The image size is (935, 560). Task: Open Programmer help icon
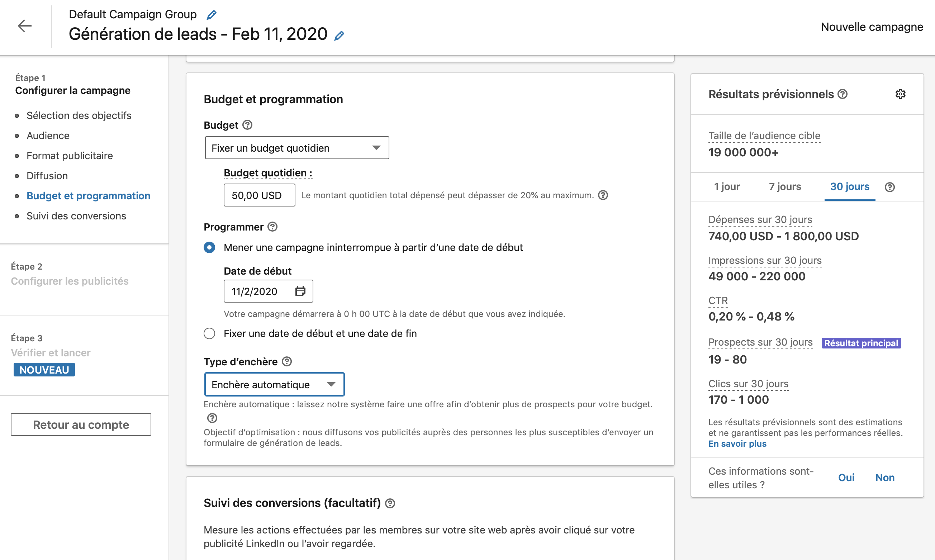click(x=272, y=227)
